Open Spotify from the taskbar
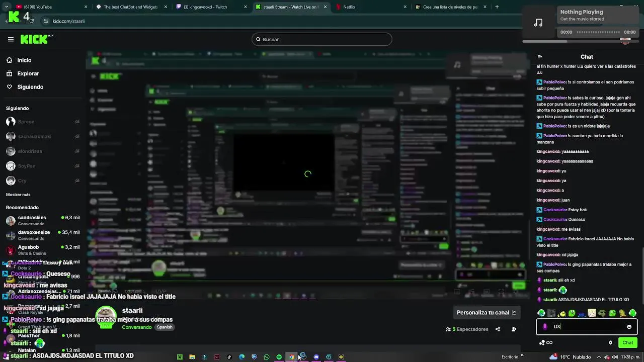 coord(279,357)
